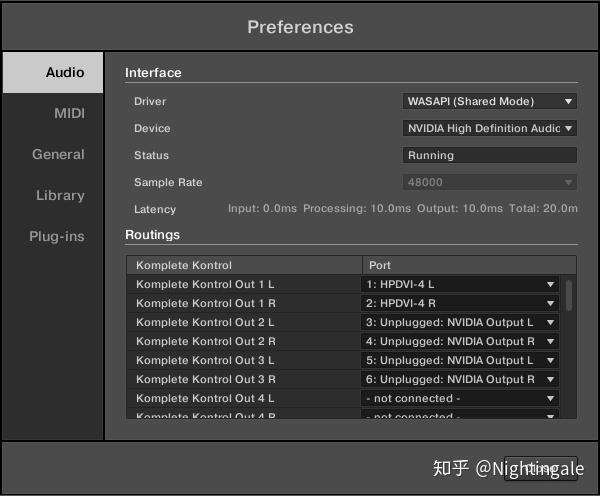The height and width of the screenshot is (496, 600).
Task: Select the Library tab in sidebar
Action: 60,196
